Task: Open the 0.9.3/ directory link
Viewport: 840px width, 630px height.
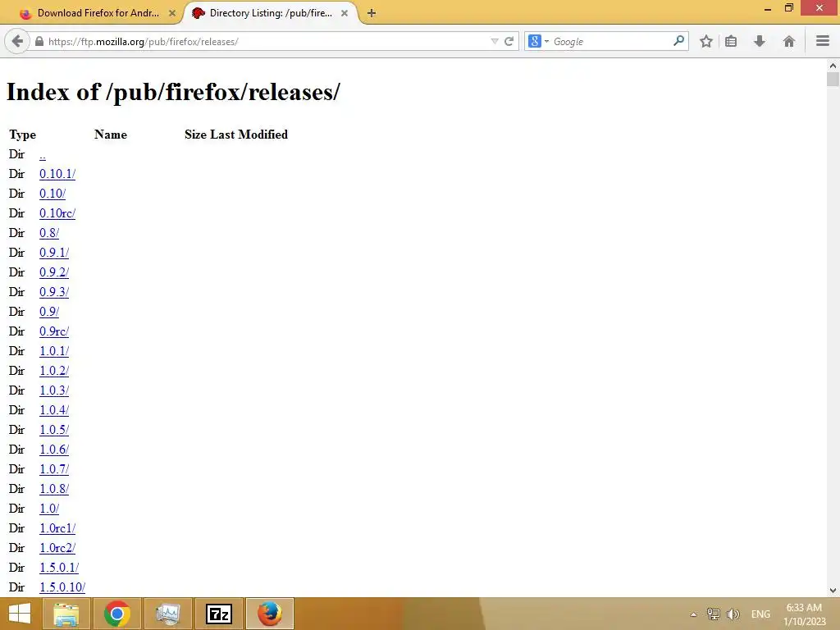Action: (54, 292)
